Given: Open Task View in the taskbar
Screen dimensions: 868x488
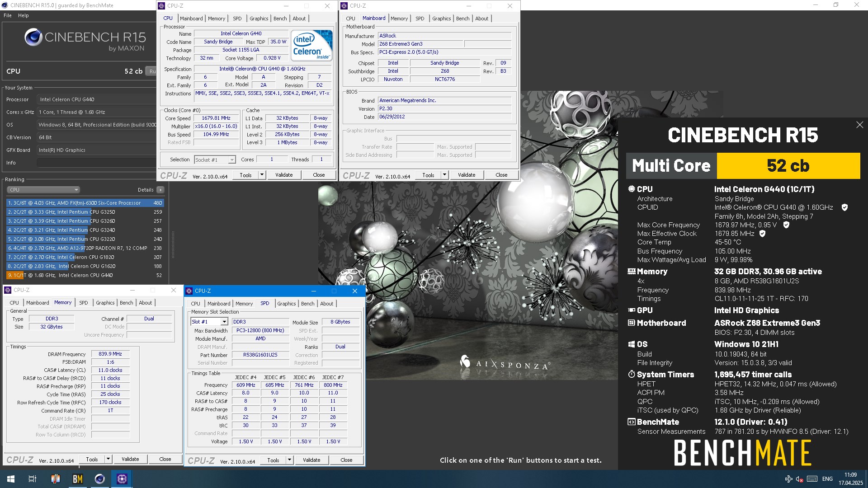Looking at the screenshot, I should click(x=33, y=479).
